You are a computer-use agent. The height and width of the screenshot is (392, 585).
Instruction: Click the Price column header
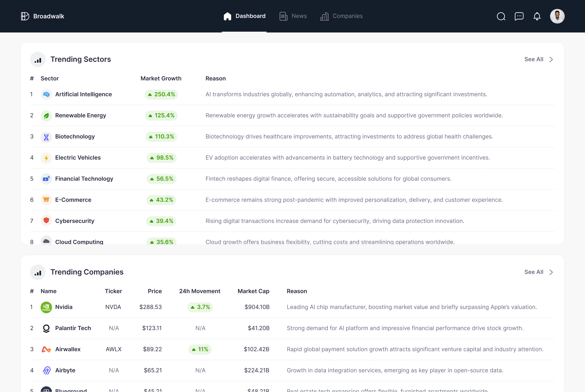click(x=155, y=291)
